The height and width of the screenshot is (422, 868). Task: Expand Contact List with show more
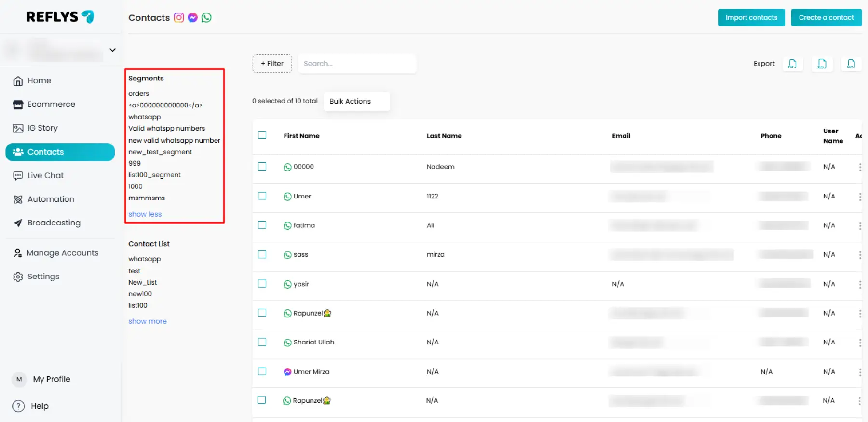click(148, 321)
